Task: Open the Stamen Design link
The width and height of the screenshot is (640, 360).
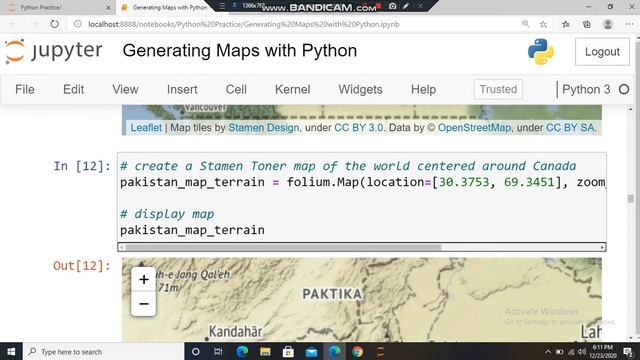Action: click(x=264, y=128)
